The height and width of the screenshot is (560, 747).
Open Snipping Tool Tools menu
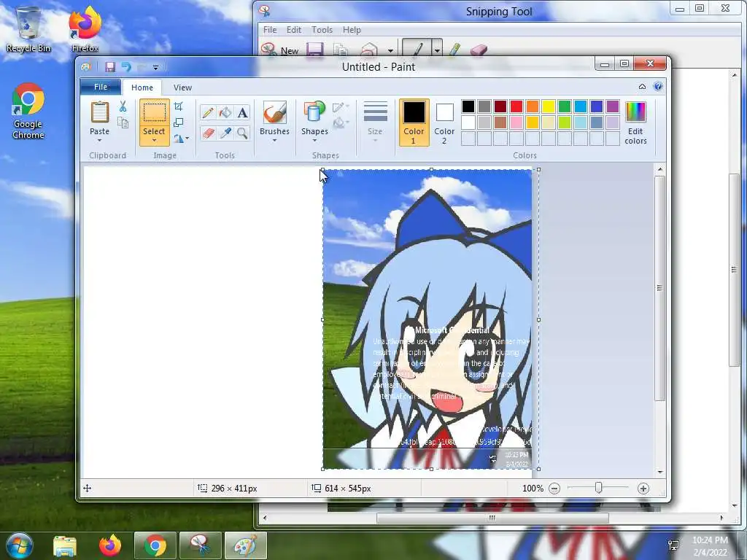(x=322, y=29)
